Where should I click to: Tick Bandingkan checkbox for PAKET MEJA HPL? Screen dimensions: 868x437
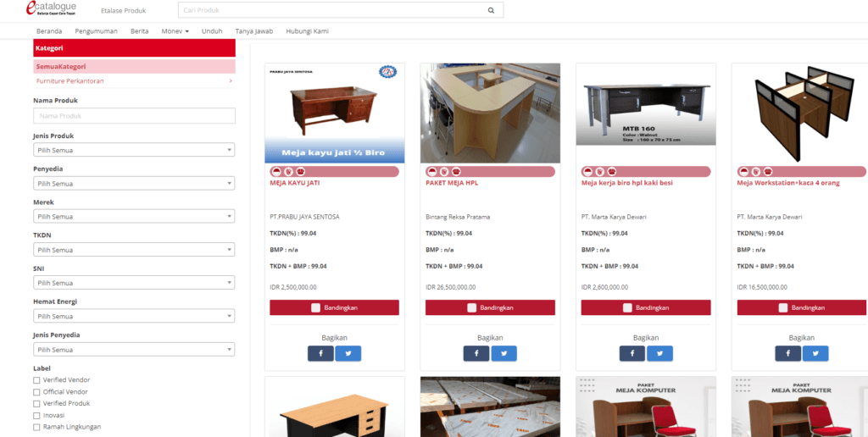point(471,307)
